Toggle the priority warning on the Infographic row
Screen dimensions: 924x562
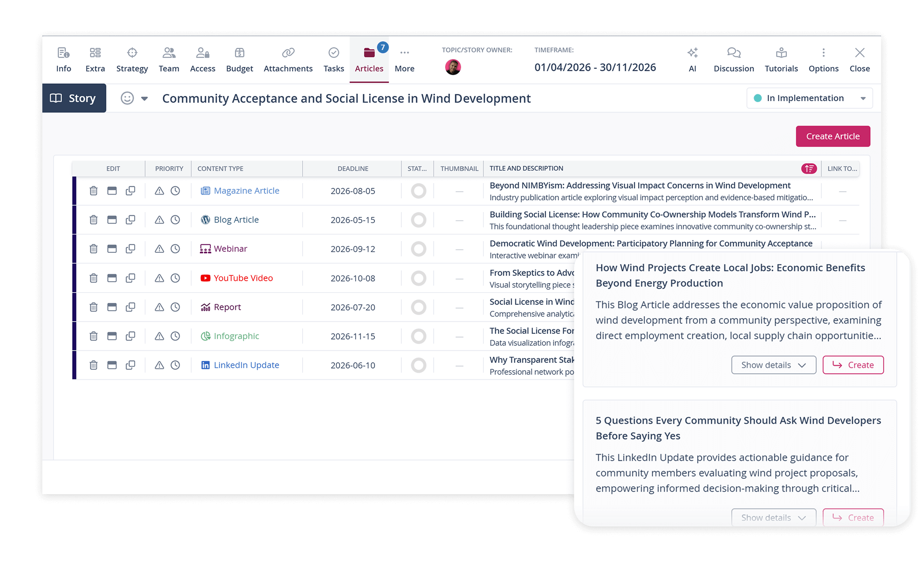tap(159, 336)
